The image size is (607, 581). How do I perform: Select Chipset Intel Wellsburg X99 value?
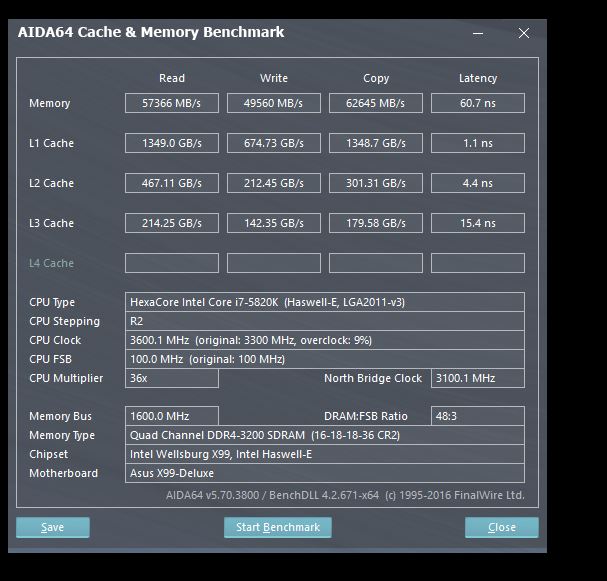tap(325, 454)
